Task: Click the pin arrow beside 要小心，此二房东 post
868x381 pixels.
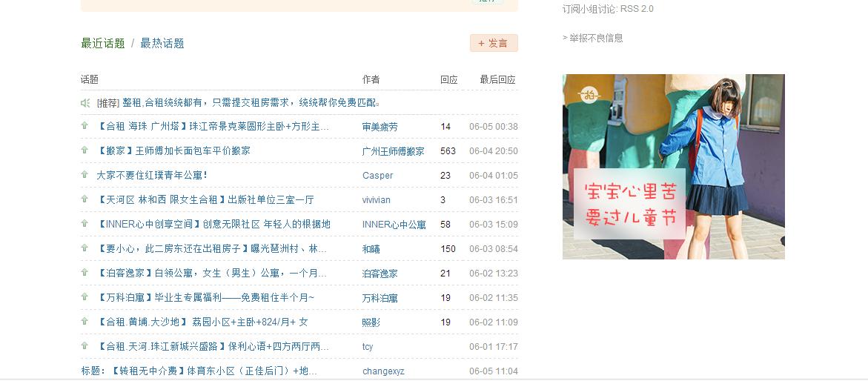Action: [85, 248]
